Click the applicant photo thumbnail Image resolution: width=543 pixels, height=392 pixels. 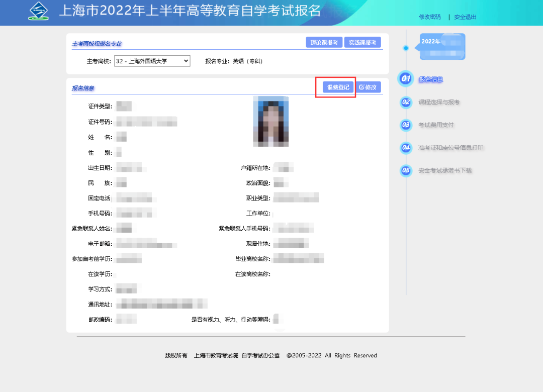(x=271, y=121)
